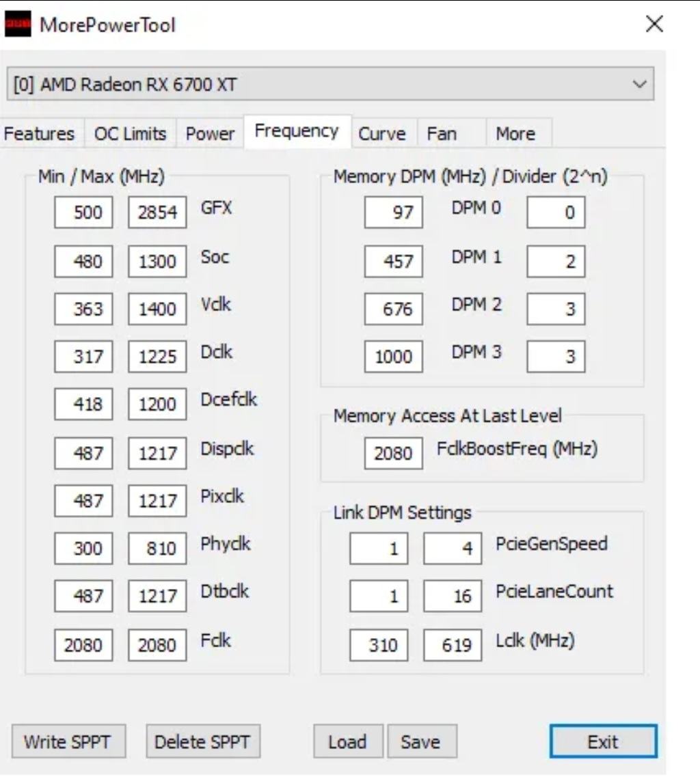700x781 pixels.
Task: Click the Save button
Action: click(x=422, y=741)
